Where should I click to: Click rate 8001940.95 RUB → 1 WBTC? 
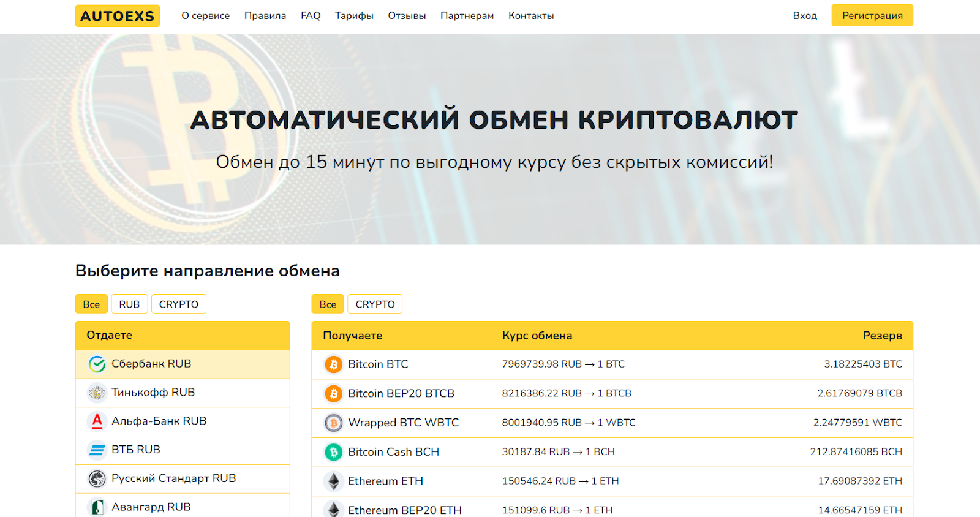(569, 423)
